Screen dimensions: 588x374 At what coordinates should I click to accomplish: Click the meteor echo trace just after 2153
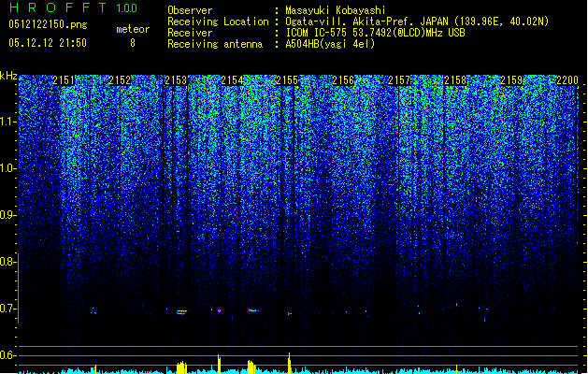(x=182, y=311)
